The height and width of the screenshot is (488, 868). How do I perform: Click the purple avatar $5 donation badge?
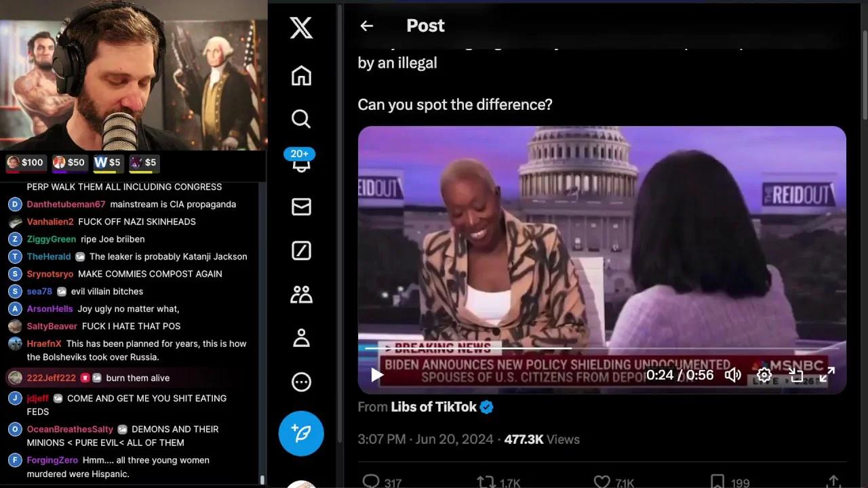click(144, 163)
